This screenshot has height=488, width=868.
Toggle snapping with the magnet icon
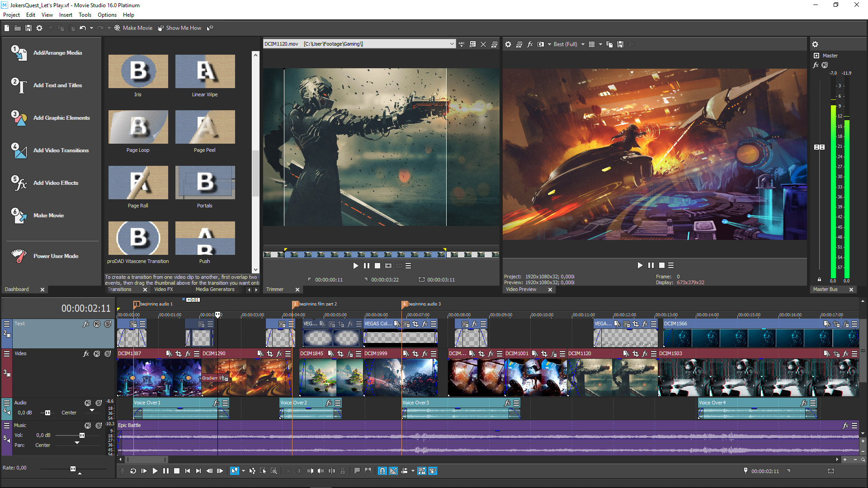tap(382, 471)
